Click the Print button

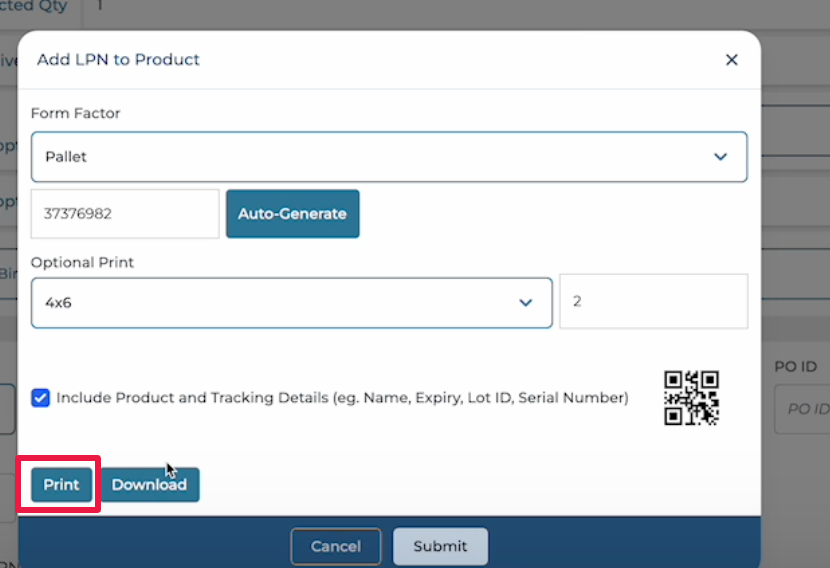coord(61,485)
